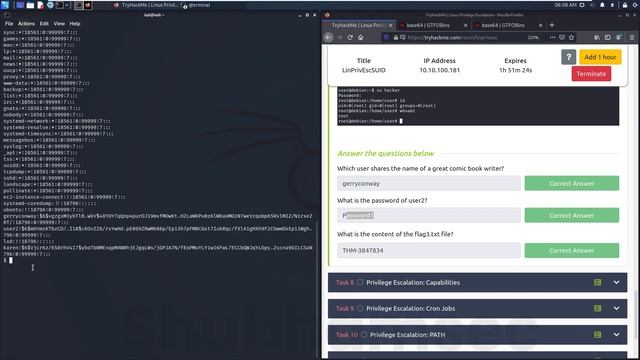Image resolution: width=640 pixels, height=360 pixels.
Task: Save page to Pocket icon
Action: (x=562, y=37)
